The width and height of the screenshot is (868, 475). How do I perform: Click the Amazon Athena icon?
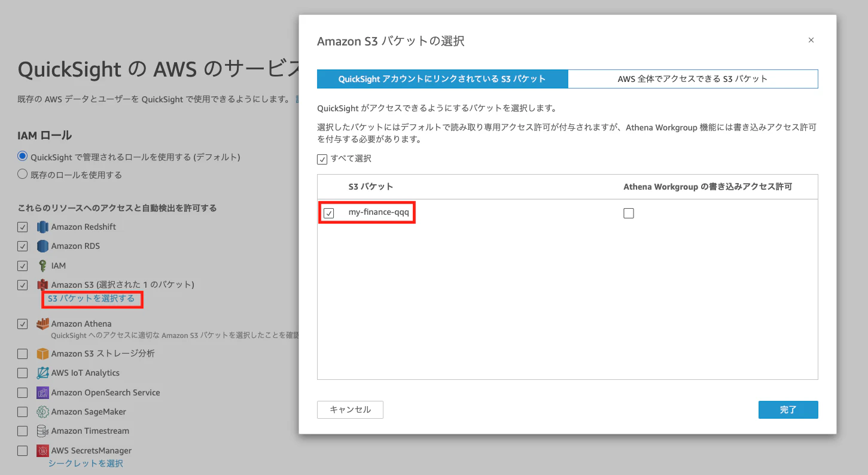click(42, 324)
